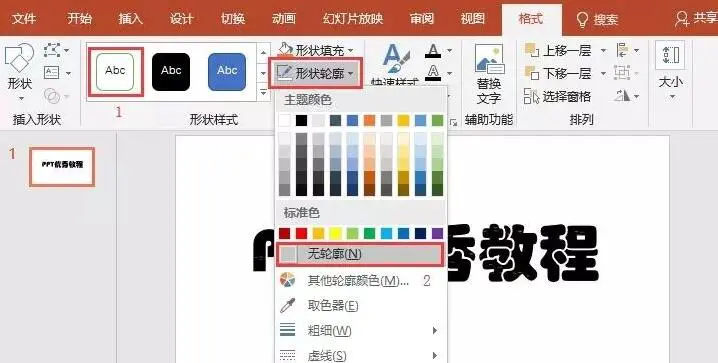
Task: Click the text box icon
Action: [52, 73]
